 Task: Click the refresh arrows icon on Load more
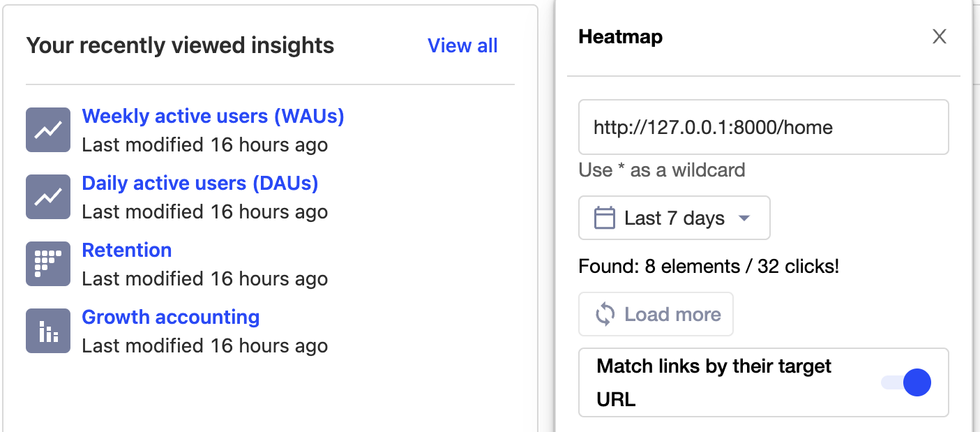(x=605, y=315)
